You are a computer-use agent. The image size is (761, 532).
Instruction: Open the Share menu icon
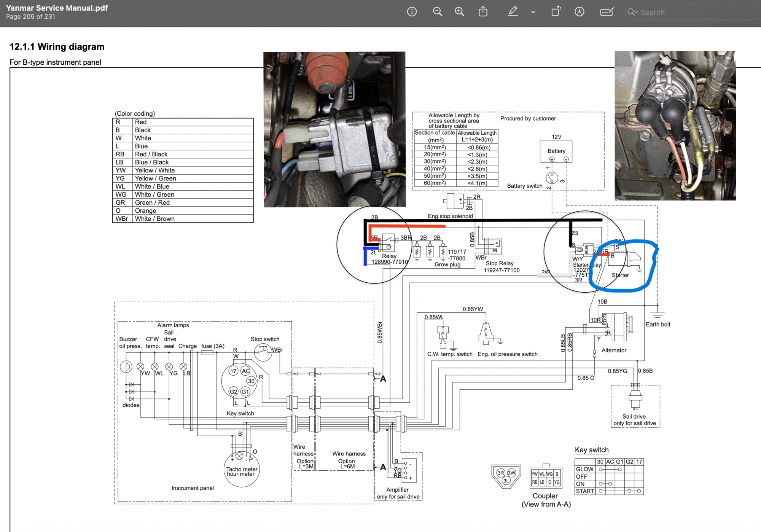click(483, 12)
